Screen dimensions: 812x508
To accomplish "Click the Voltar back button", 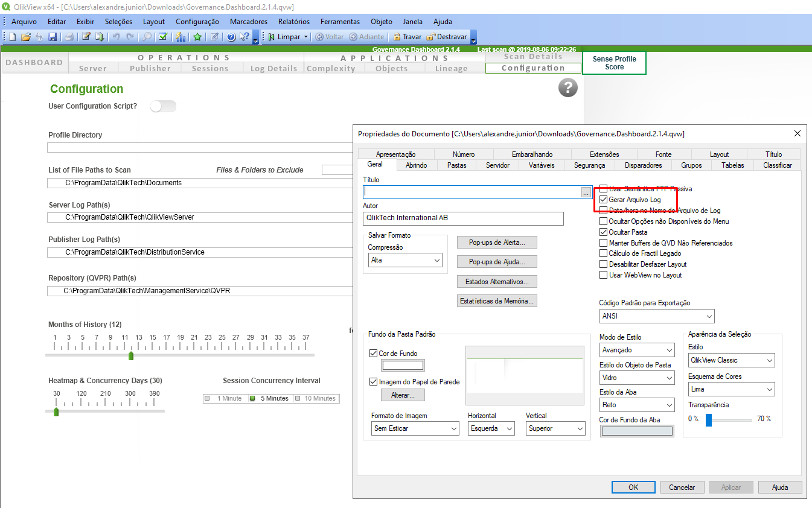I will [x=330, y=37].
